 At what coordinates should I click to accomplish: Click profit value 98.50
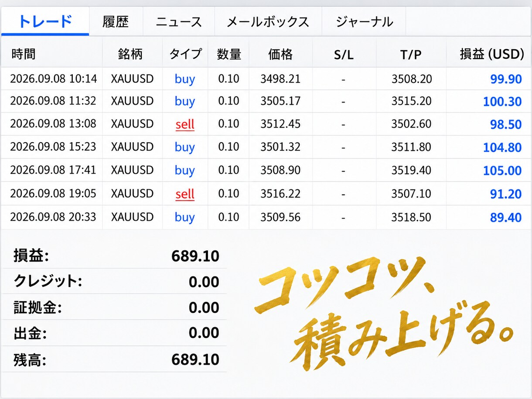(x=506, y=125)
